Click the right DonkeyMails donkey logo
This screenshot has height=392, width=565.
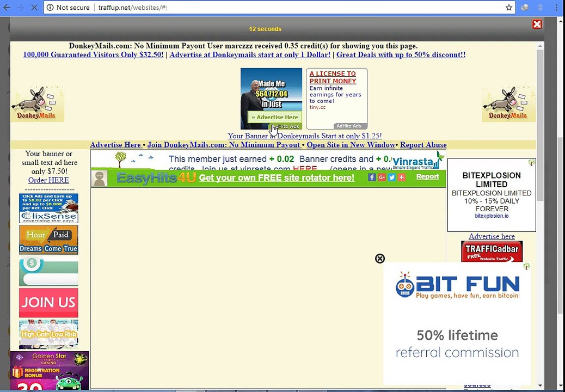509,104
